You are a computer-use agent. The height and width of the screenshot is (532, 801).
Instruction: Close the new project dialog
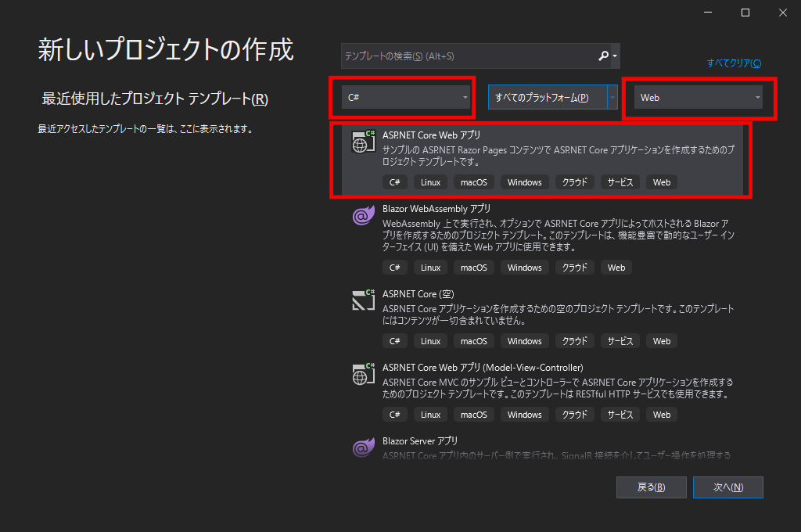(x=781, y=13)
